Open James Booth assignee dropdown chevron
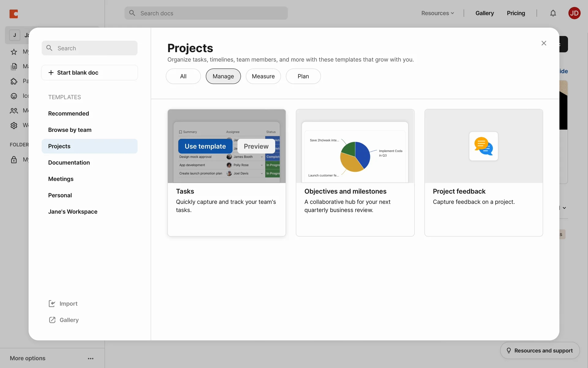 click(262, 157)
